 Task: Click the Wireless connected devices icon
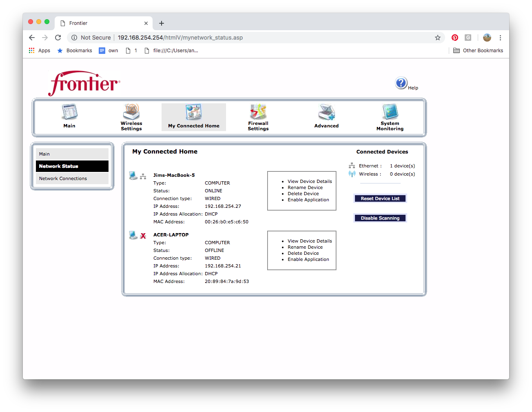click(352, 174)
